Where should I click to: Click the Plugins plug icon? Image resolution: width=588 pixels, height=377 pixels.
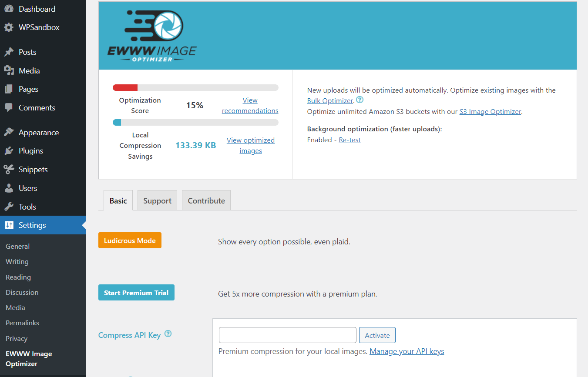click(10, 150)
